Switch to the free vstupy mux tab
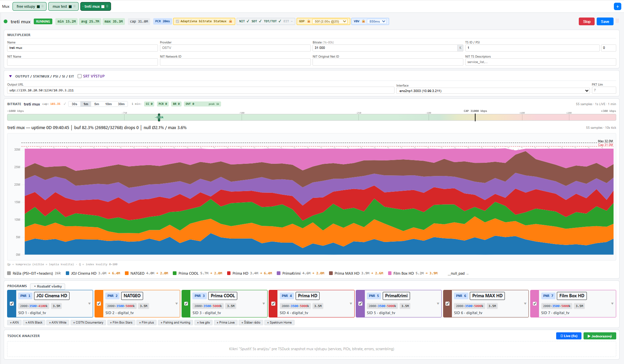Screen dimensions: 624x364 29,6
